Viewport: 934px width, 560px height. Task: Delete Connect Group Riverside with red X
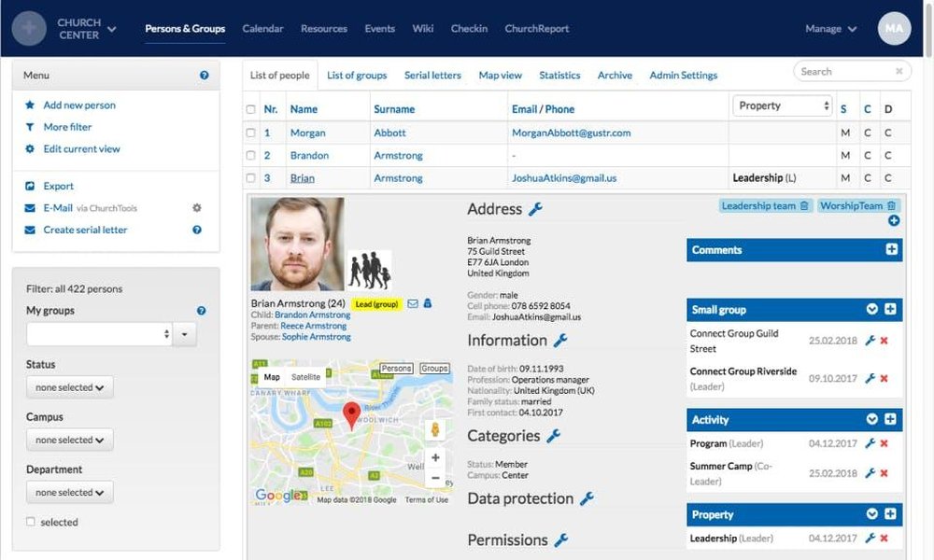(884, 379)
